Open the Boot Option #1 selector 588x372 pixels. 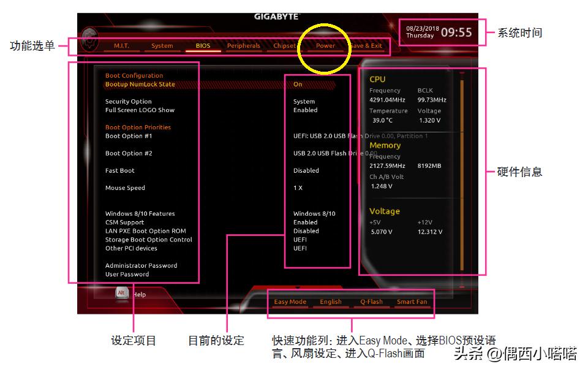click(126, 135)
